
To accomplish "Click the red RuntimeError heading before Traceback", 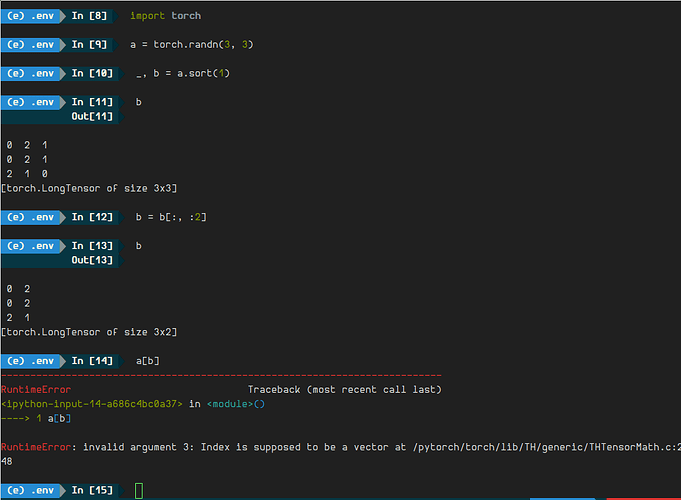I will click(x=36, y=390).
